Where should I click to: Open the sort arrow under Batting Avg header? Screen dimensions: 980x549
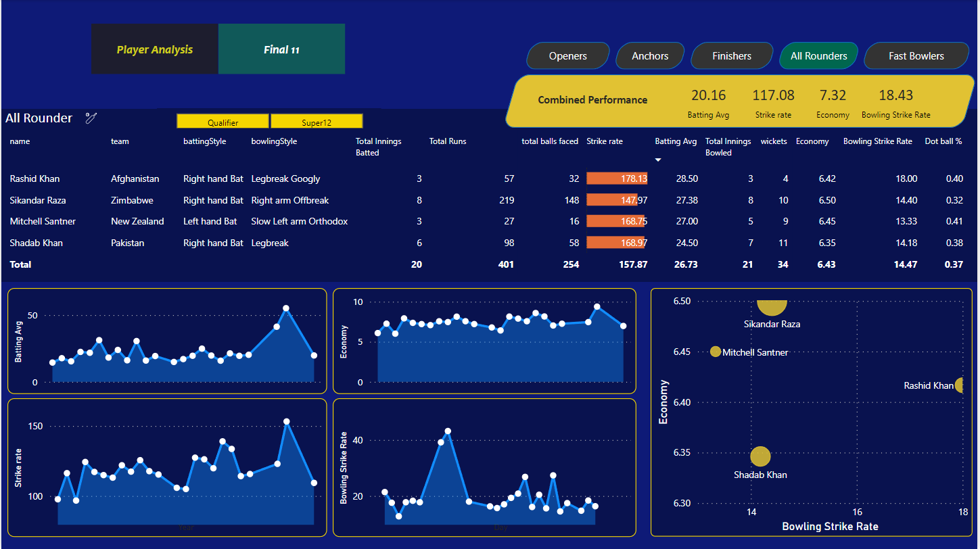pos(657,160)
